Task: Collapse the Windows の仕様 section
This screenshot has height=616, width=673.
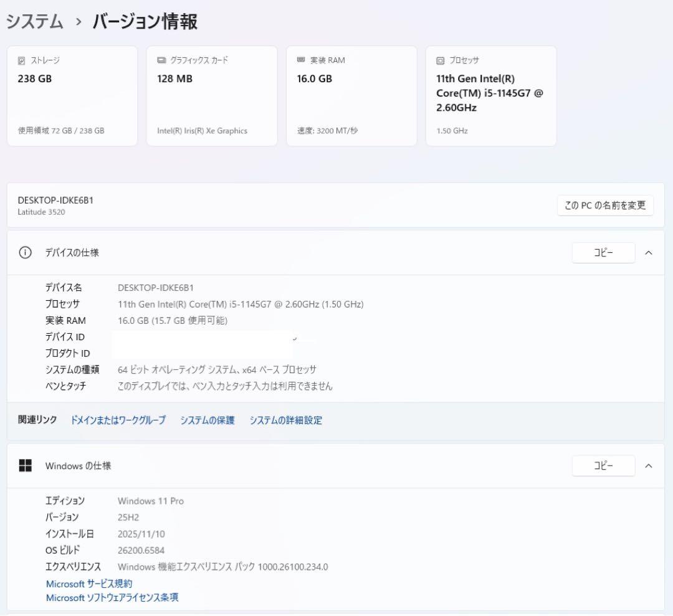Action: (649, 466)
